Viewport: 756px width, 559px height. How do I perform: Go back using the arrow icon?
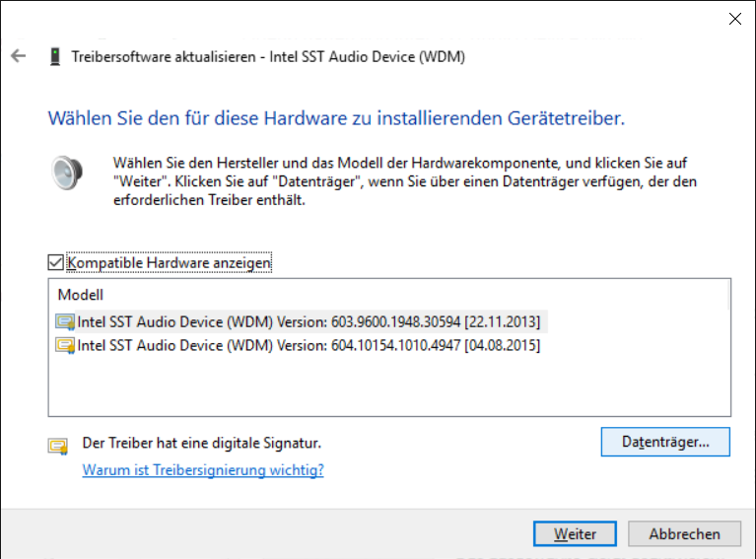click(19, 56)
